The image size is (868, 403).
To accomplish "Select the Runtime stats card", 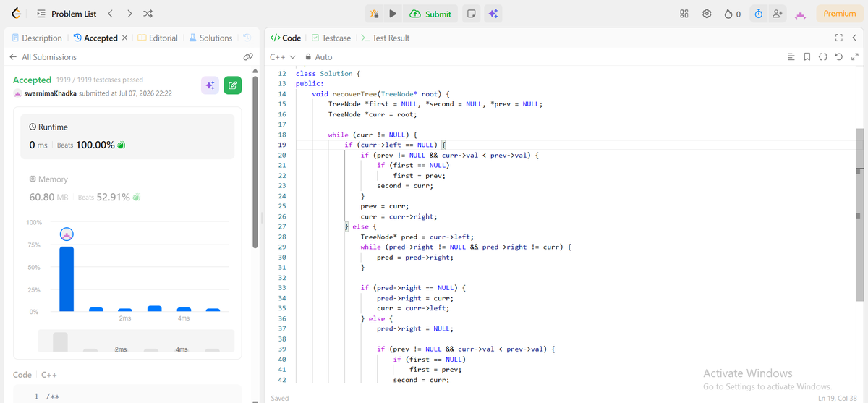I will pyautogui.click(x=127, y=137).
